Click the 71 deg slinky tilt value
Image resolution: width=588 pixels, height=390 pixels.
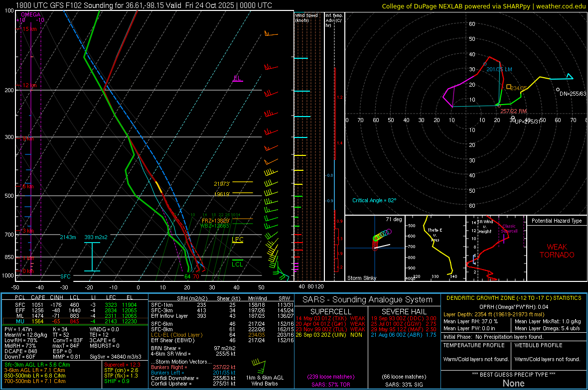[x=394, y=219]
